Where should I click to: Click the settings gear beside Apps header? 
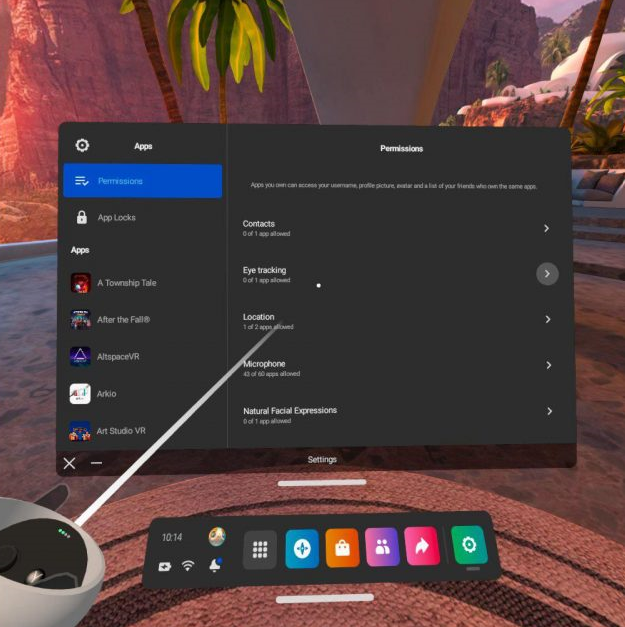click(82, 145)
